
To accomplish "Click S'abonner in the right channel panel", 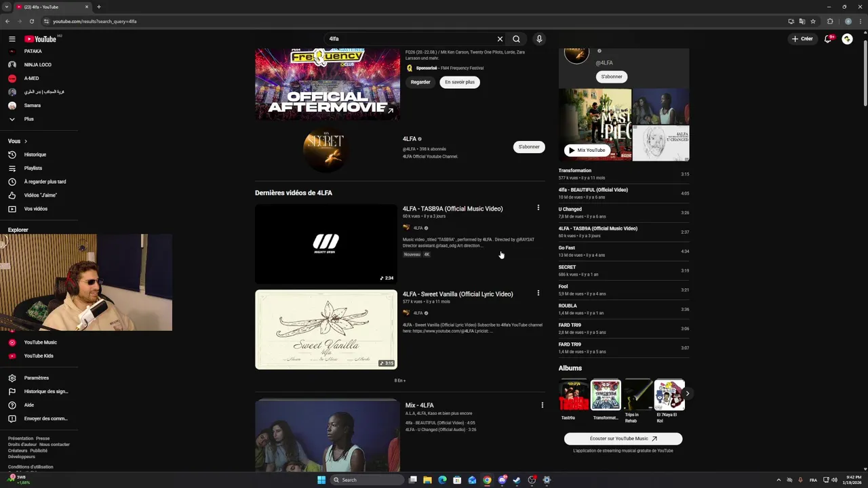I will pos(612,77).
